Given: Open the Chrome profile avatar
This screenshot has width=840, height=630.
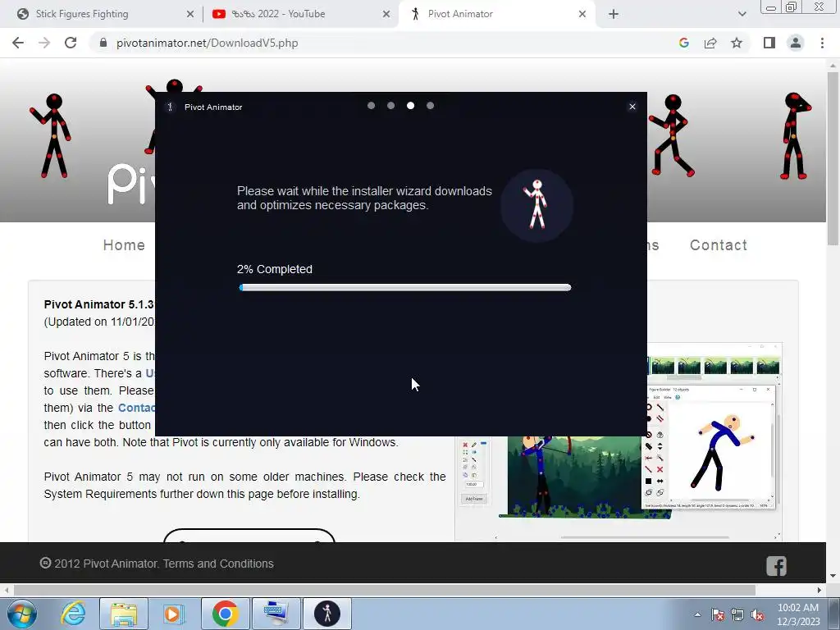Looking at the screenshot, I should pos(796,43).
